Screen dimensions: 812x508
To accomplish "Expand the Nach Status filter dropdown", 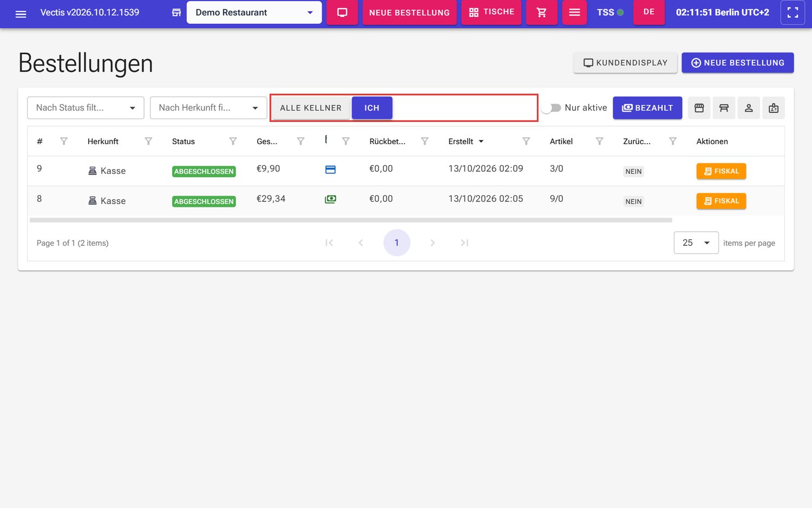I will click(x=86, y=108).
